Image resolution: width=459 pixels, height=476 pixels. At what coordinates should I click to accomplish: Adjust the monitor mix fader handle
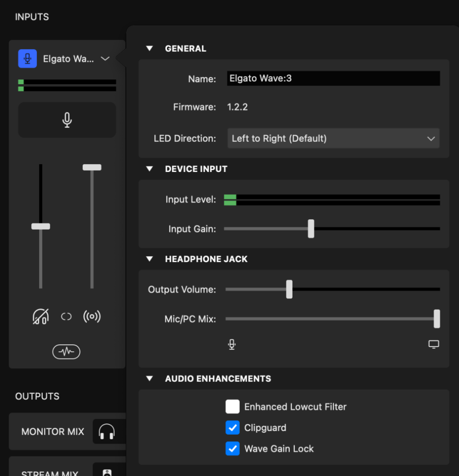point(41,226)
